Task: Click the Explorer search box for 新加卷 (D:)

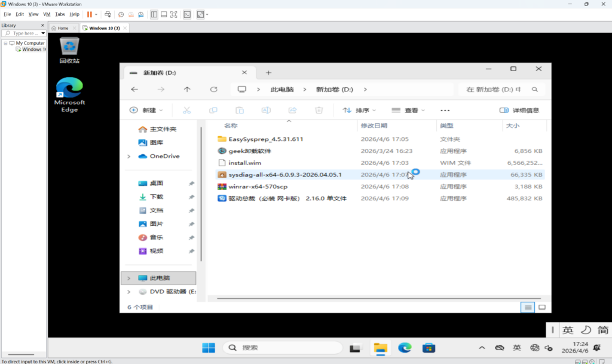Action: [x=495, y=90]
